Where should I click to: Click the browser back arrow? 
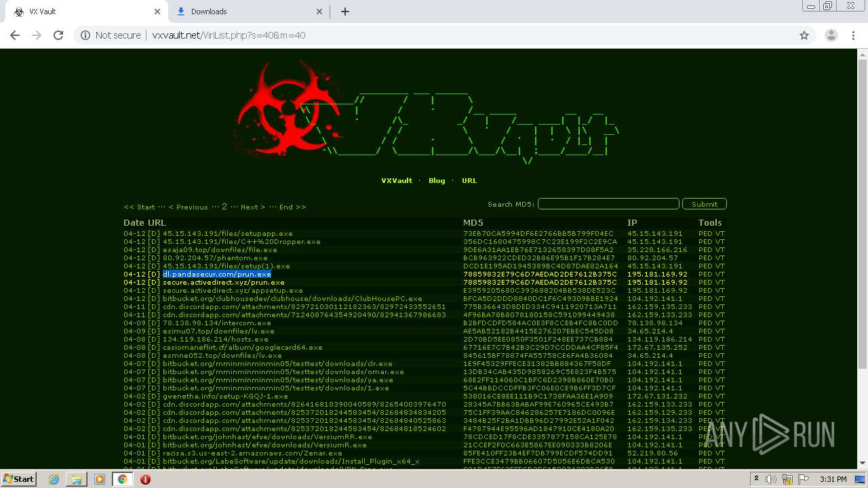pyautogui.click(x=15, y=35)
